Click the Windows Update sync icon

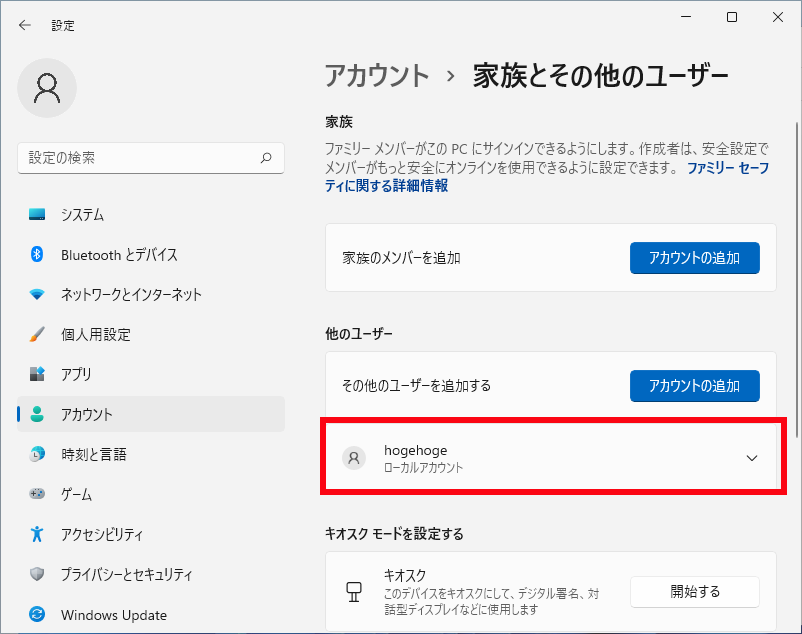click(37, 614)
